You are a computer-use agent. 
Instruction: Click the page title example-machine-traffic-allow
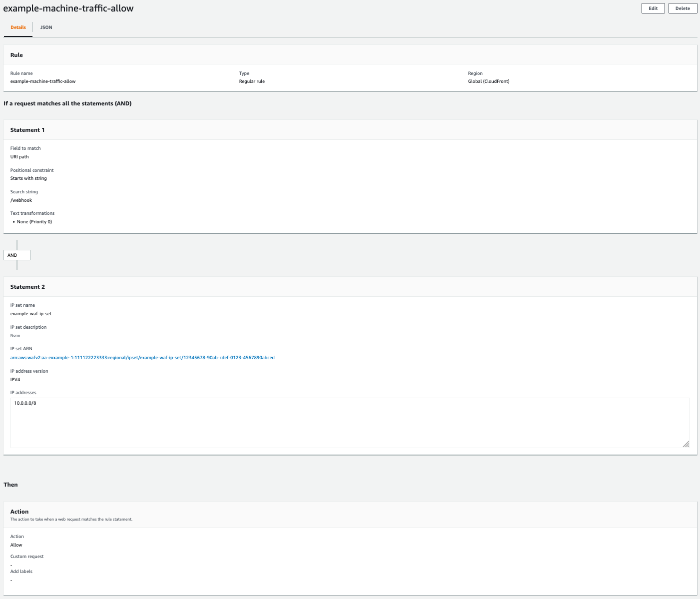[68, 8]
